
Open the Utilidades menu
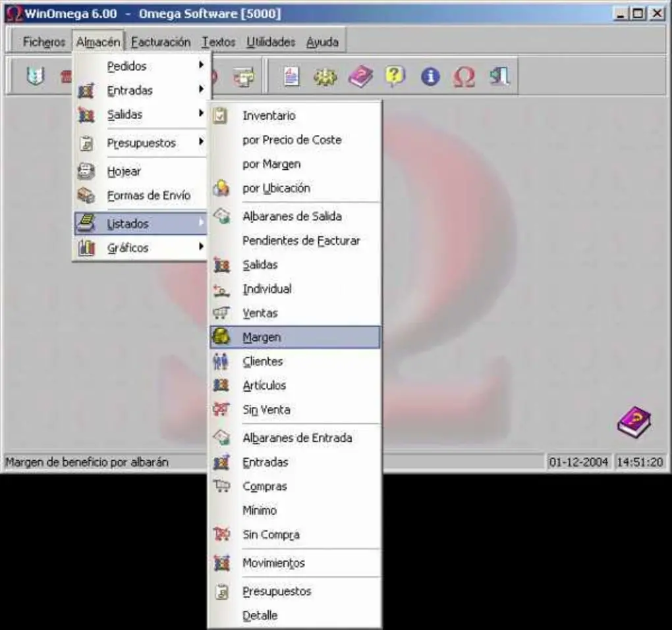[271, 42]
